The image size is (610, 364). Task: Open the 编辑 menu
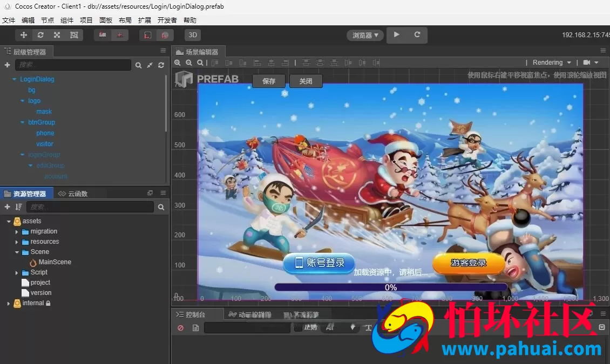28,20
